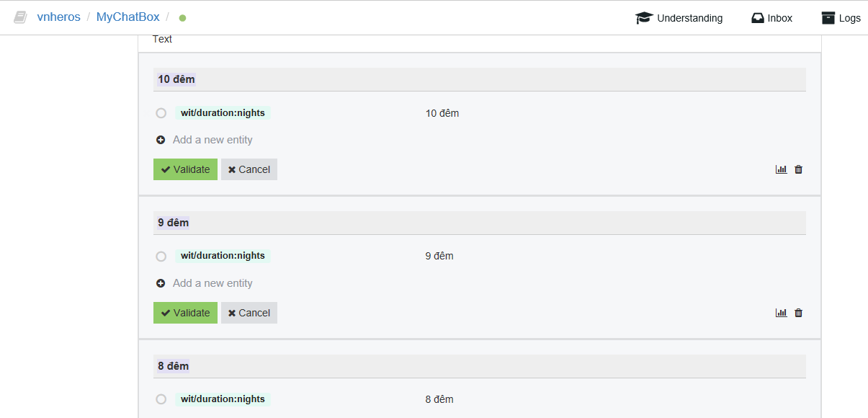Click the plus icon to add entity to "10 đêm"
Viewport: 868px width, 418px height.
pyautogui.click(x=161, y=139)
